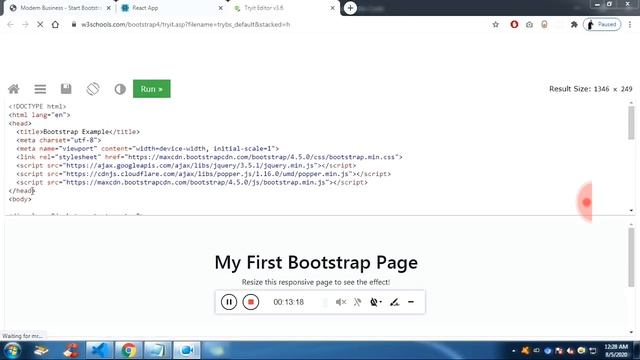The width and height of the screenshot is (640, 360).
Task: Click the recording timer 00:13:18
Action: click(x=289, y=302)
